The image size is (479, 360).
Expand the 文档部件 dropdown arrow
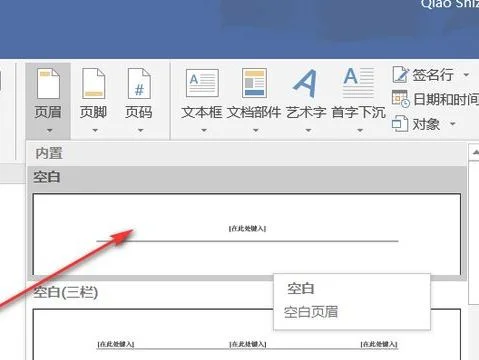coord(256,130)
